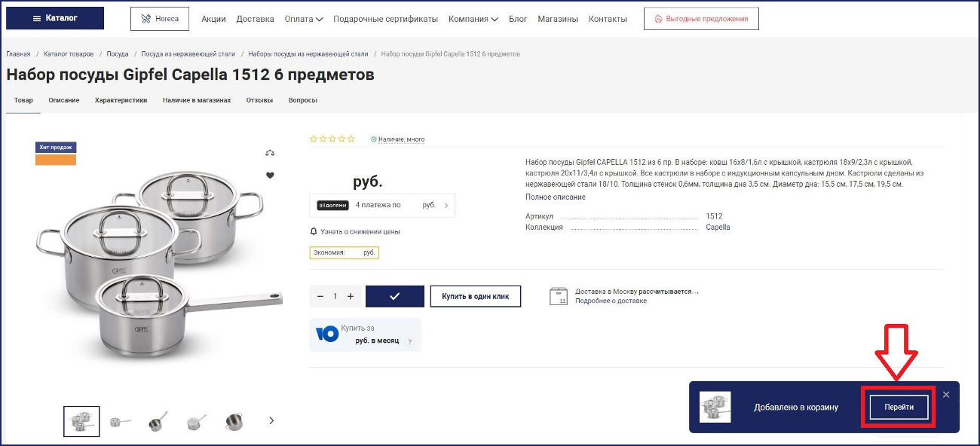Increase quantity with plus button
This screenshot has height=446, width=980.
click(x=351, y=296)
